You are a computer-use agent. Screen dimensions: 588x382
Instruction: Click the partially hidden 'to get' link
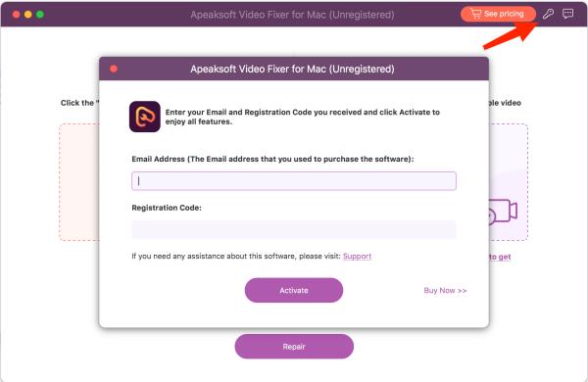[x=500, y=257]
